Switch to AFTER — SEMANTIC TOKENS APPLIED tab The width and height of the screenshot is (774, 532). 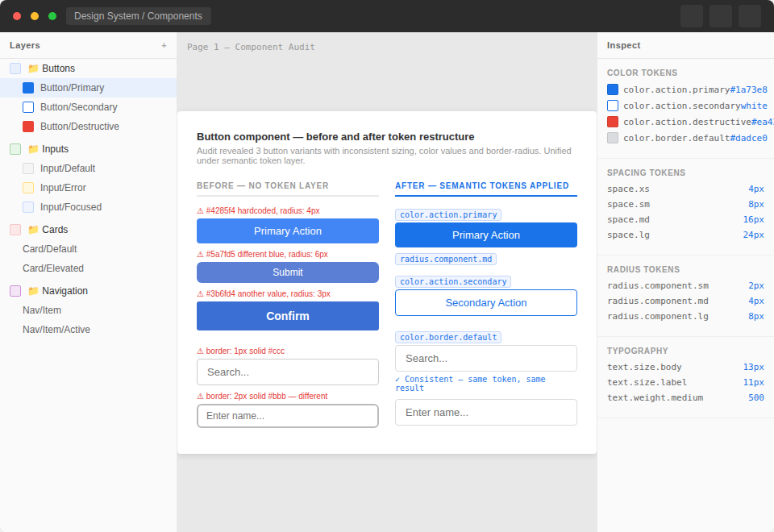pos(485,186)
